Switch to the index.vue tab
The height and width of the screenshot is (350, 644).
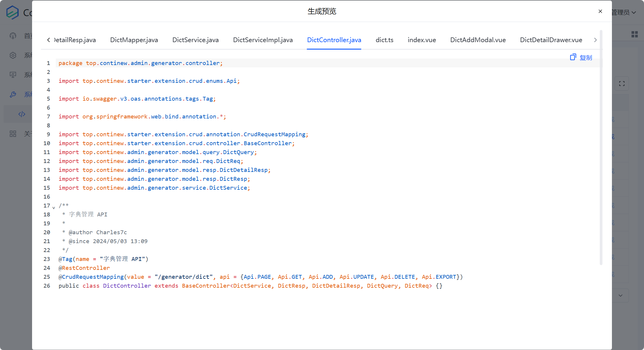pyautogui.click(x=422, y=40)
